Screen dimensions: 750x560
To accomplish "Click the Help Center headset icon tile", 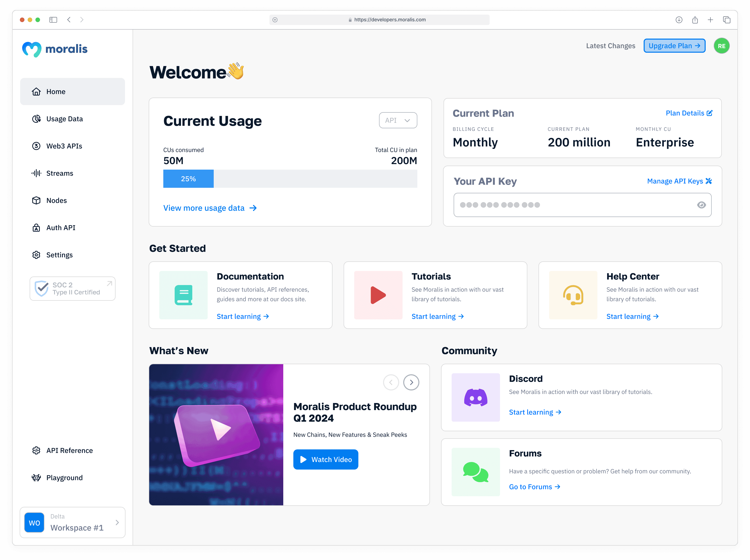I will (573, 295).
